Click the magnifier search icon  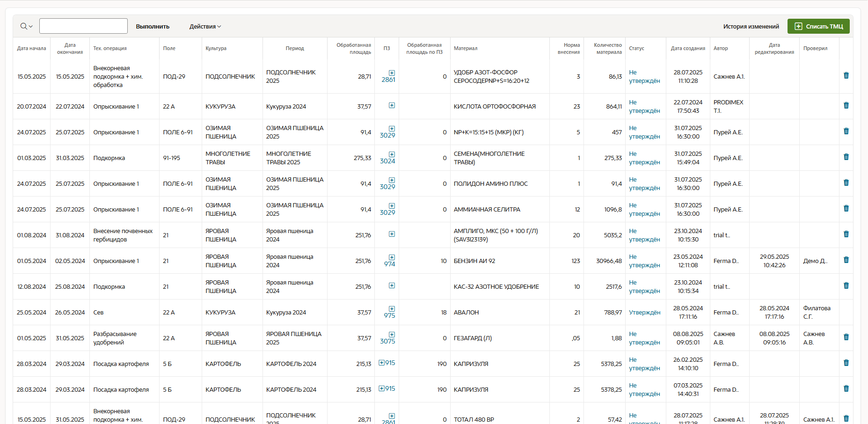(x=23, y=26)
